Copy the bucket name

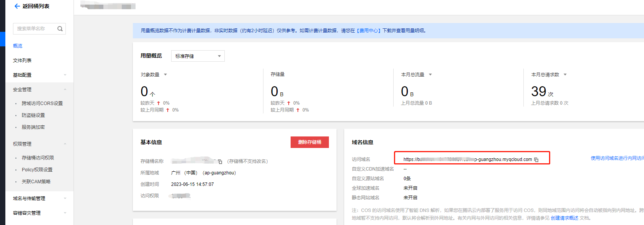click(220, 162)
